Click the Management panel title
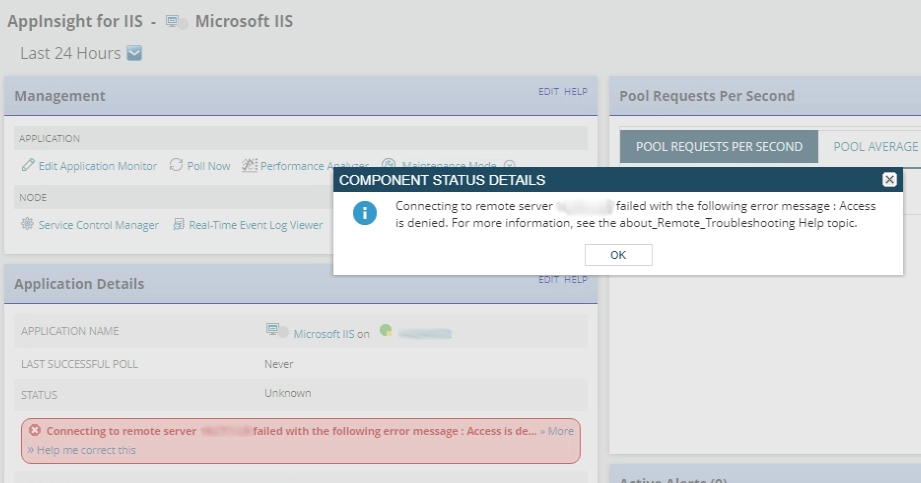 point(60,96)
